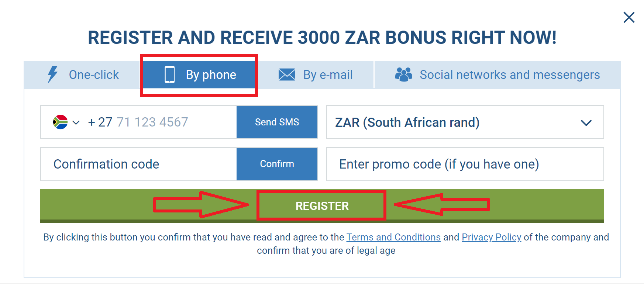Click the green REGISTER button
Screen dimensions: 644x284
coord(321,205)
